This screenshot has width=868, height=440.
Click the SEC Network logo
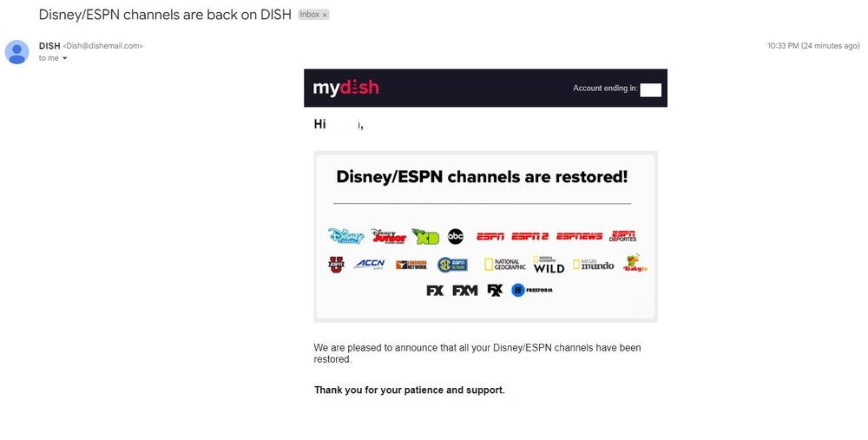[x=452, y=265]
